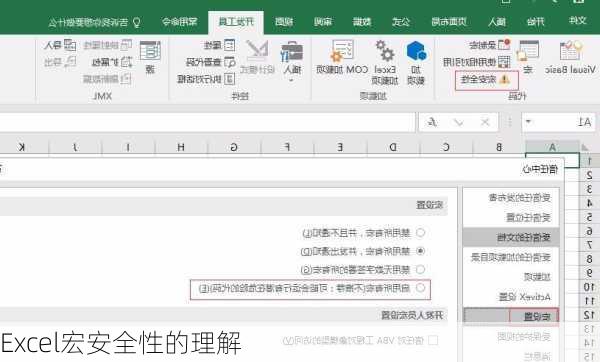600x362 pixels.
Task: Open 宏安全性 (Macro Security) warning icon
Action: [x=505, y=80]
